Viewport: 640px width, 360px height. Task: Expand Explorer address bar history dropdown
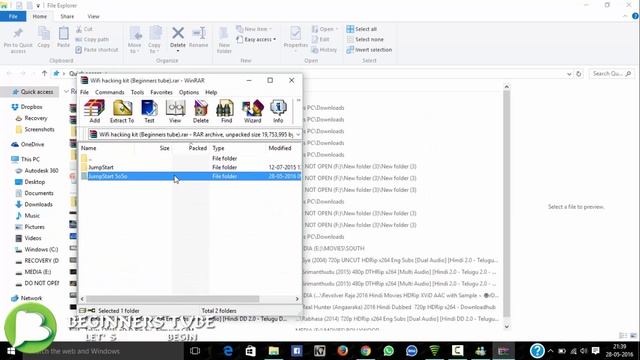569,74
